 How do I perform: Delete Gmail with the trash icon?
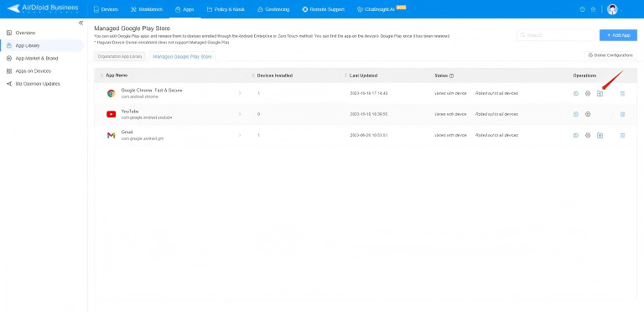tap(622, 135)
